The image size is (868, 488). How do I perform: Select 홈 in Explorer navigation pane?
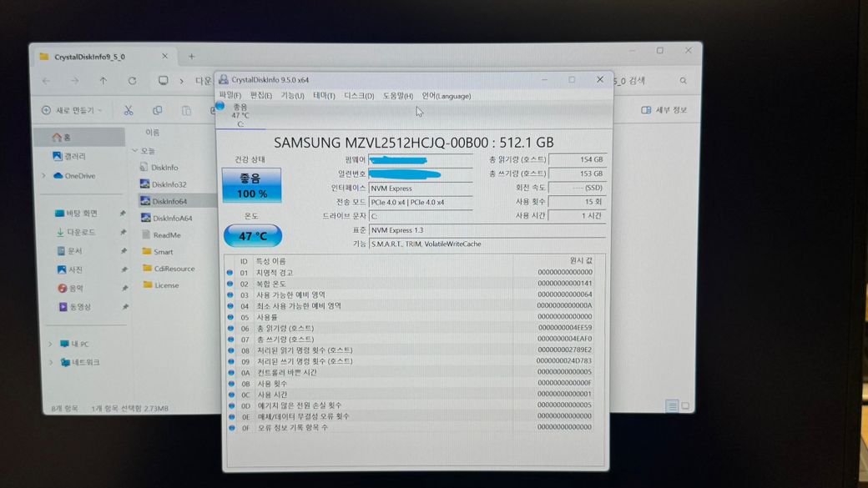(x=79, y=137)
